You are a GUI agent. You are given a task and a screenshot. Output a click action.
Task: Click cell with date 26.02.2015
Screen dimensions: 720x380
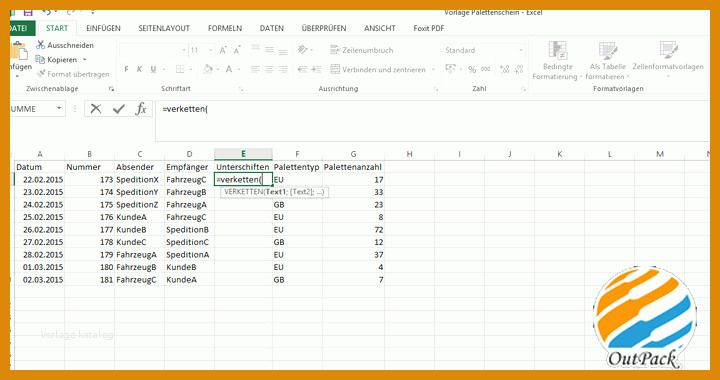(39, 229)
